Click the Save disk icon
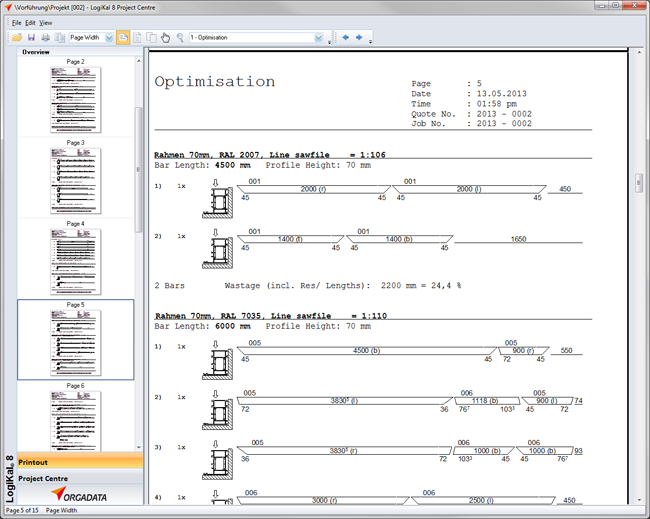 click(x=31, y=38)
